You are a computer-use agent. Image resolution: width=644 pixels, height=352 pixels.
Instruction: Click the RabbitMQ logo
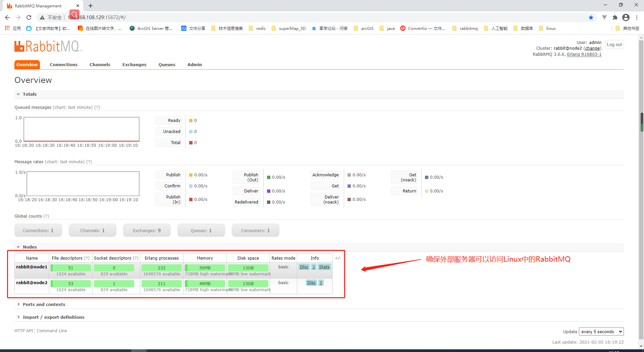(48, 46)
